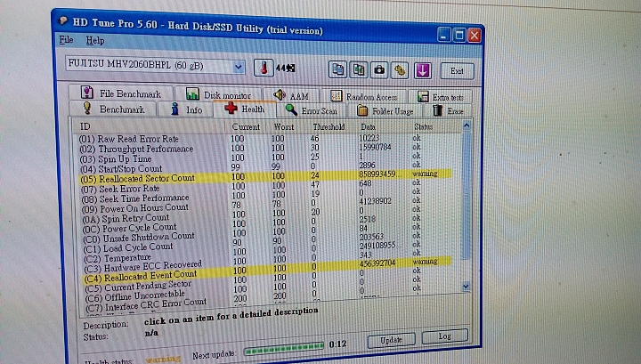This screenshot has width=641, height=364.
Task: Open the Help menu
Action: (95, 40)
